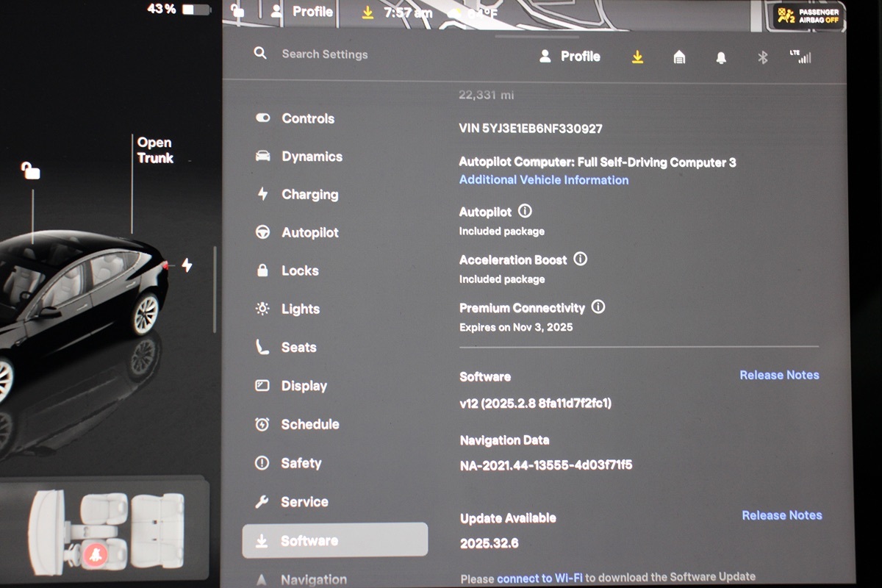Image resolution: width=882 pixels, height=588 pixels.
Task: Select the Controls menu item
Action: (x=307, y=118)
